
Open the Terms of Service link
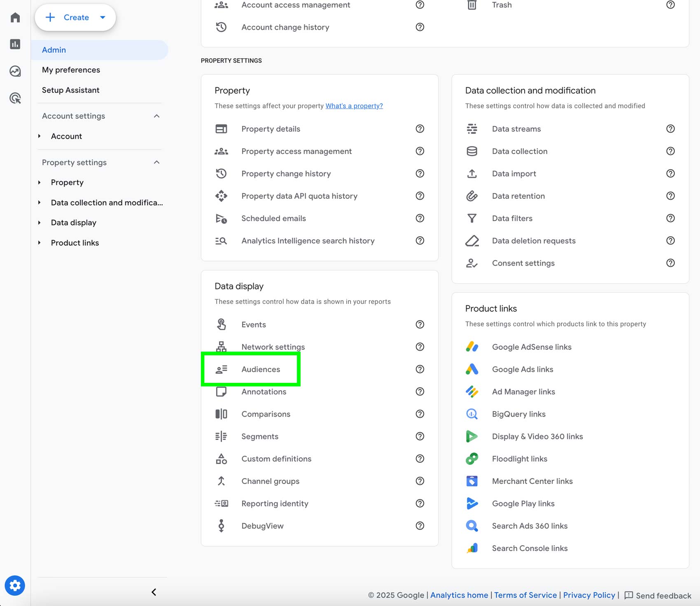pyautogui.click(x=525, y=595)
